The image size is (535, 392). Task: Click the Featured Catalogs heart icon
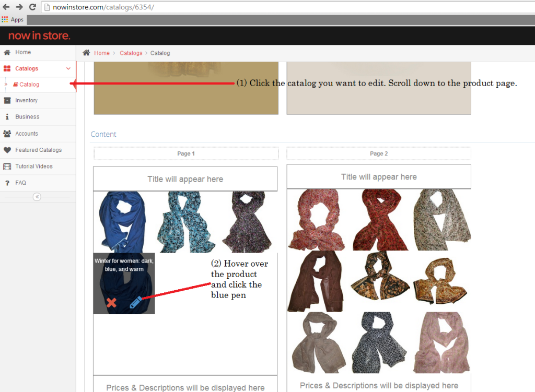click(x=7, y=150)
